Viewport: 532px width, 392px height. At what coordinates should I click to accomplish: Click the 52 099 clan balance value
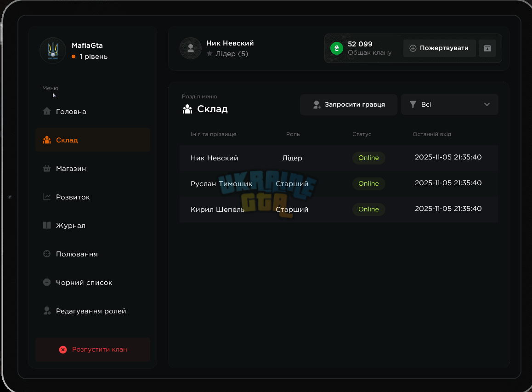360,44
